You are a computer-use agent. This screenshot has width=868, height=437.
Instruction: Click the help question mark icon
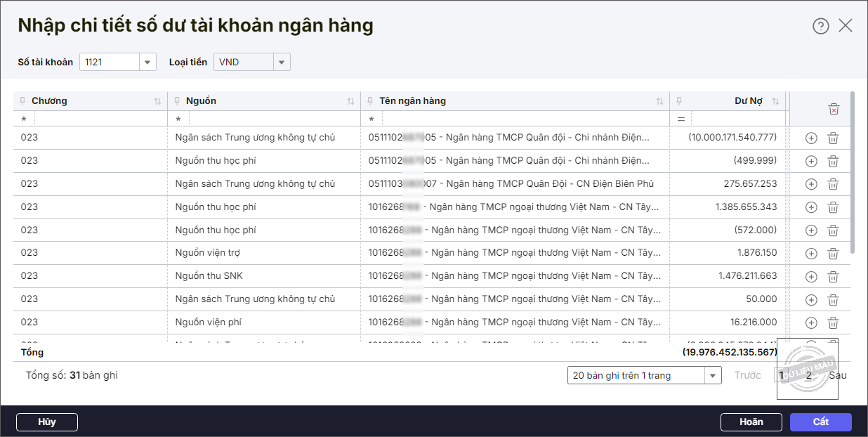point(821,26)
